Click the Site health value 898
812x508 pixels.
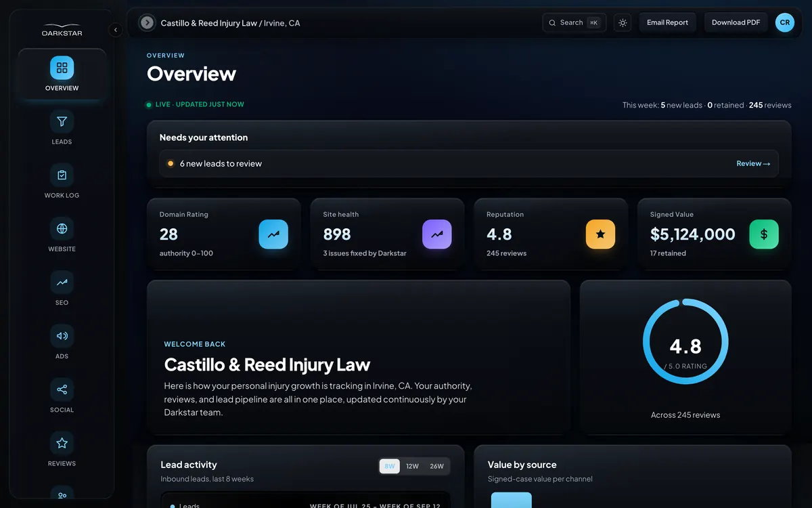click(337, 234)
